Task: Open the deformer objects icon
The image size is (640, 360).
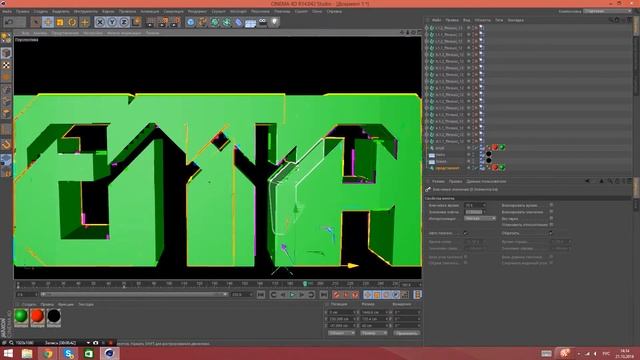Action: 238,22
